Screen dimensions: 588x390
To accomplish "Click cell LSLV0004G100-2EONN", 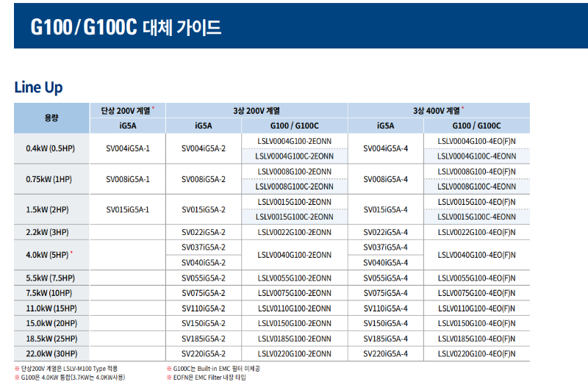I will (295, 141).
